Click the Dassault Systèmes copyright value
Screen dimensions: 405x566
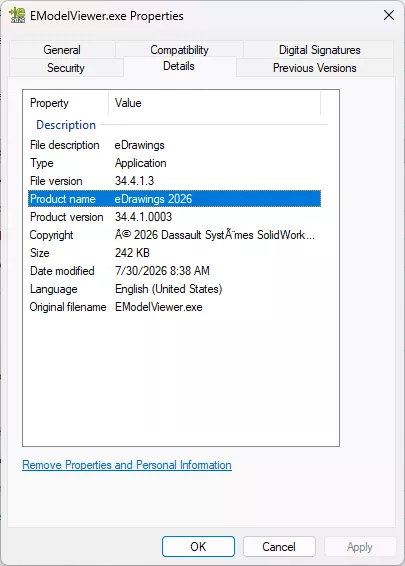(x=215, y=235)
